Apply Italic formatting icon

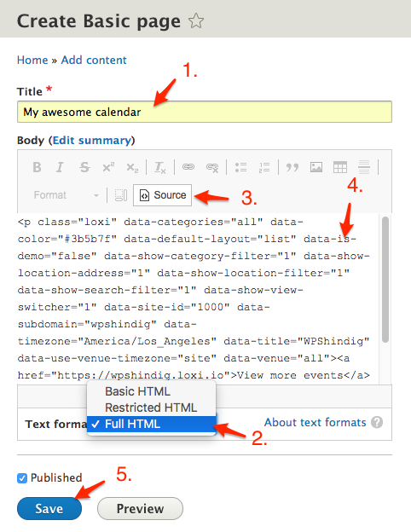coord(60,167)
